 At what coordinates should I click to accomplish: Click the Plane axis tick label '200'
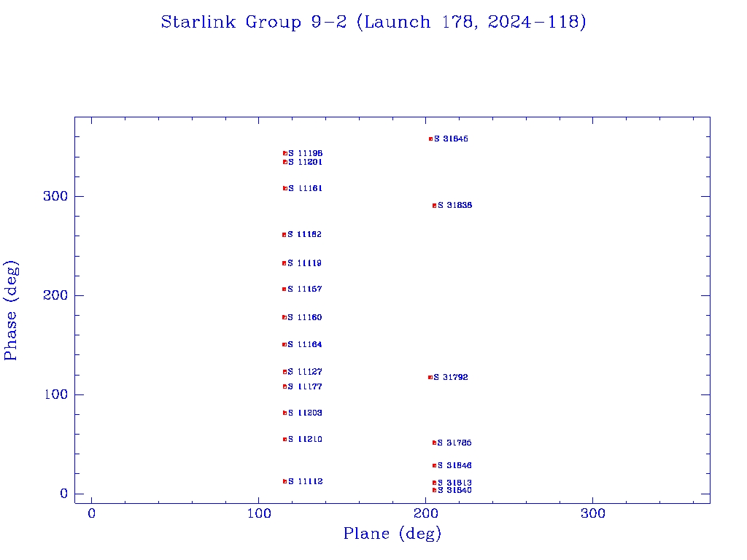point(426,514)
